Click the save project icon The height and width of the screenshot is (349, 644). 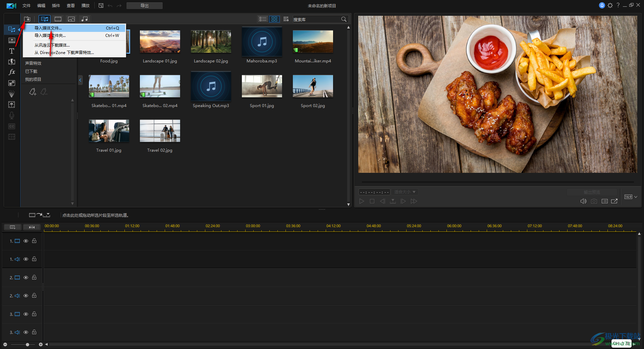[101, 6]
